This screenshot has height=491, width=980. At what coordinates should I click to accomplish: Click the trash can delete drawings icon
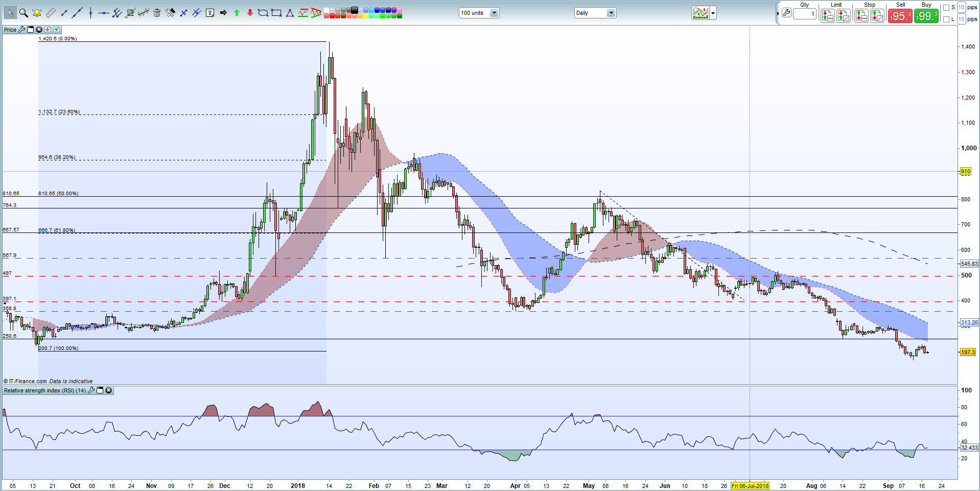(157, 13)
